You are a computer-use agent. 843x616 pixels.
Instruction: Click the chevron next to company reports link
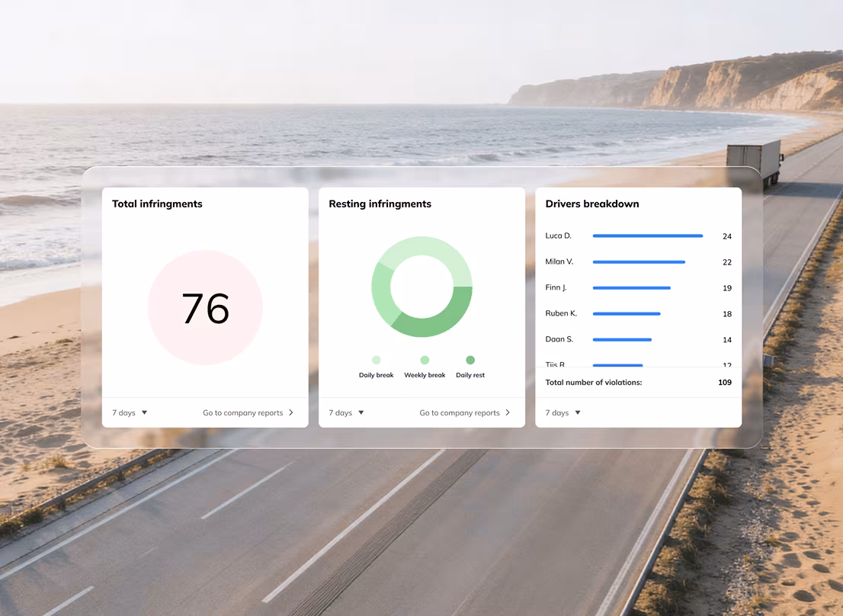coord(290,412)
